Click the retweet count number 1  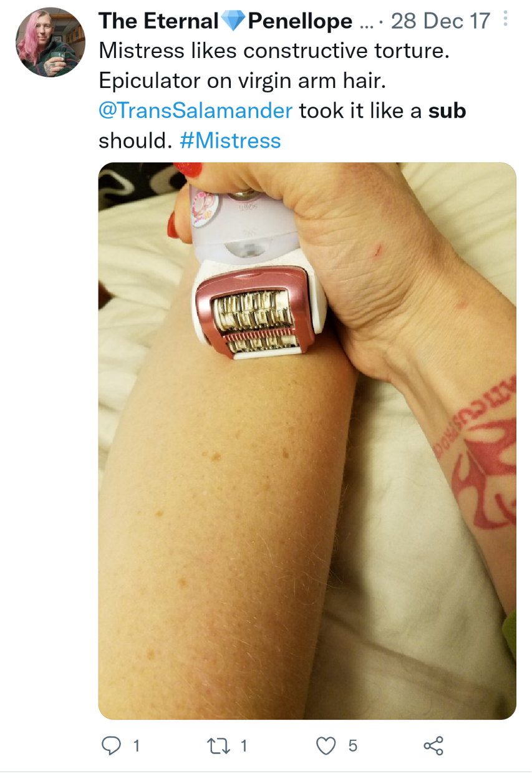click(x=244, y=745)
